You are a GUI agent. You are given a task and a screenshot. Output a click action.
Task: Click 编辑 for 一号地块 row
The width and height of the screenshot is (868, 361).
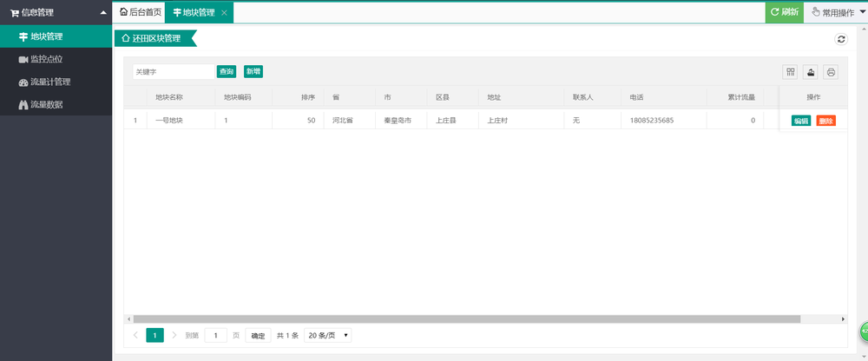(x=801, y=121)
